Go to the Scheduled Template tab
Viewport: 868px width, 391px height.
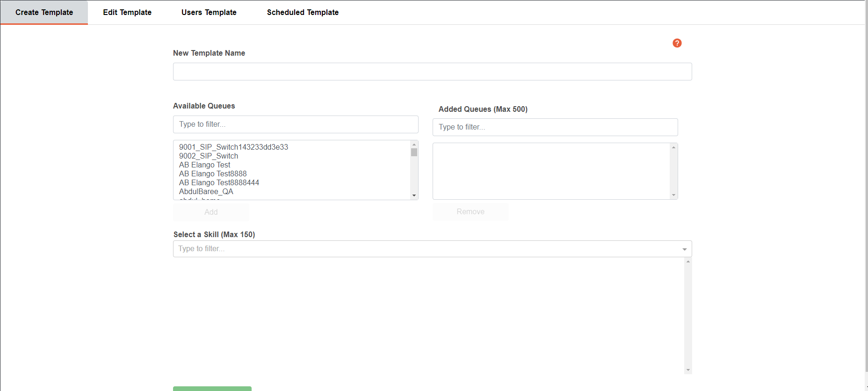[303, 13]
